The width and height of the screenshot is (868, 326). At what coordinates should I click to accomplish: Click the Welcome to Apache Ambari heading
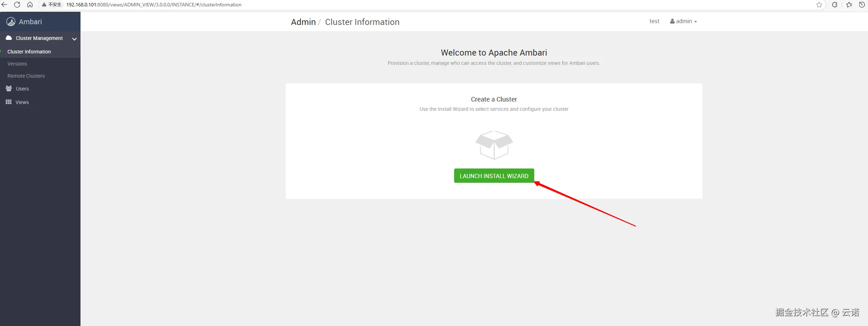tap(494, 53)
